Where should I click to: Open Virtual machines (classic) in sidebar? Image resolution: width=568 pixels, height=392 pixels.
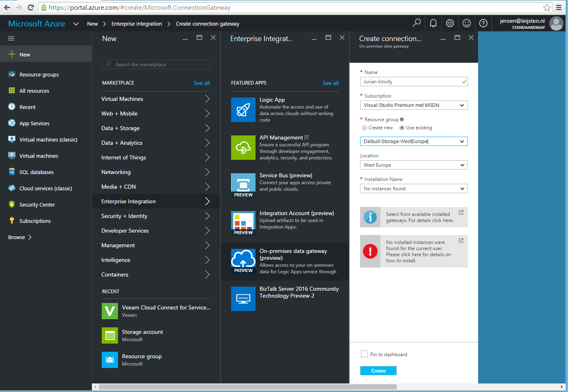click(46, 139)
